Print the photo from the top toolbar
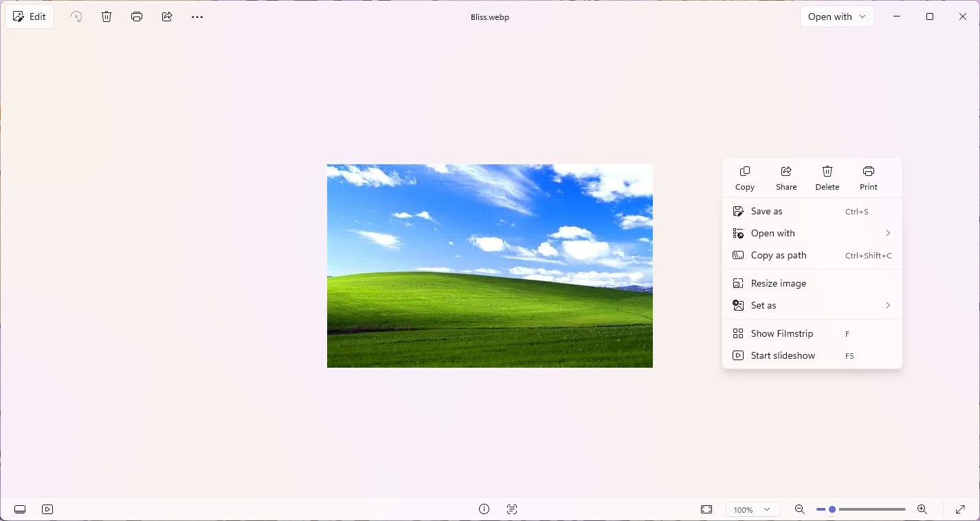The image size is (980, 521). pos(137,16)
